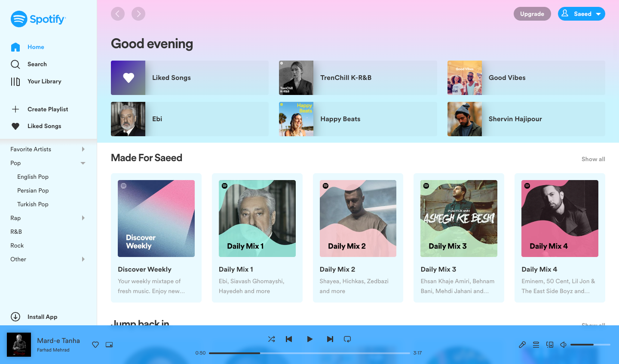619x364 pixels.
Task: Open Shervin Hajipour shortcut card
Action: [526, 119]
